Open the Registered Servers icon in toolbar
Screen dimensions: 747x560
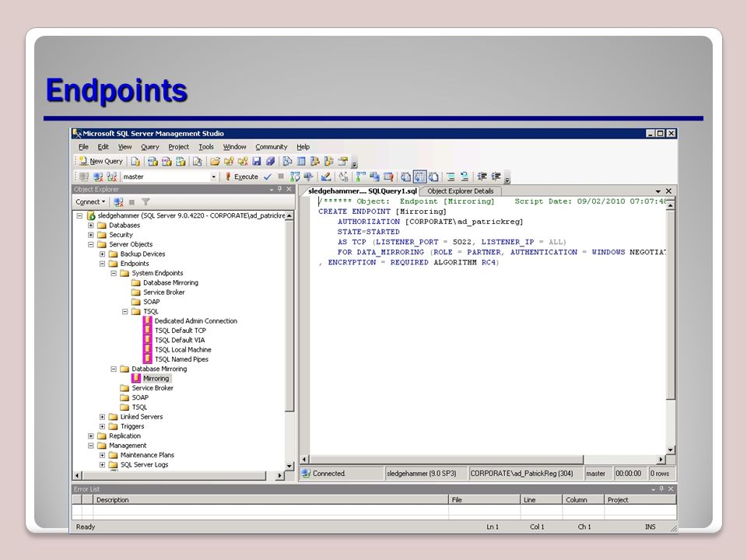287,162
